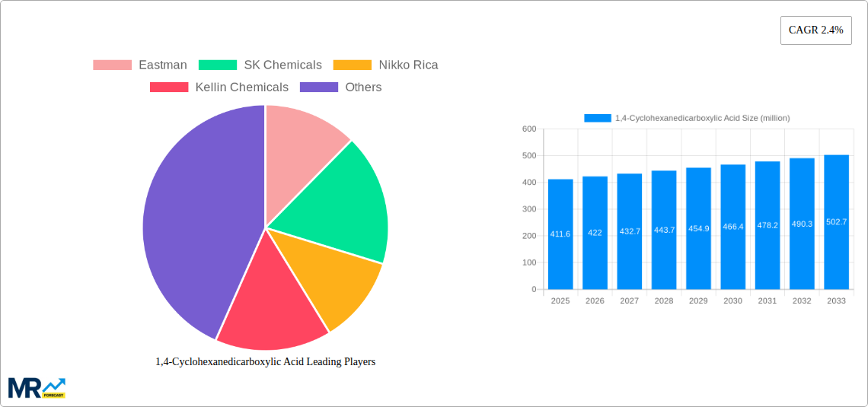Select the 2029 bar labeled 454.9
The image size is (868, 407).
(x=699, y=228)
